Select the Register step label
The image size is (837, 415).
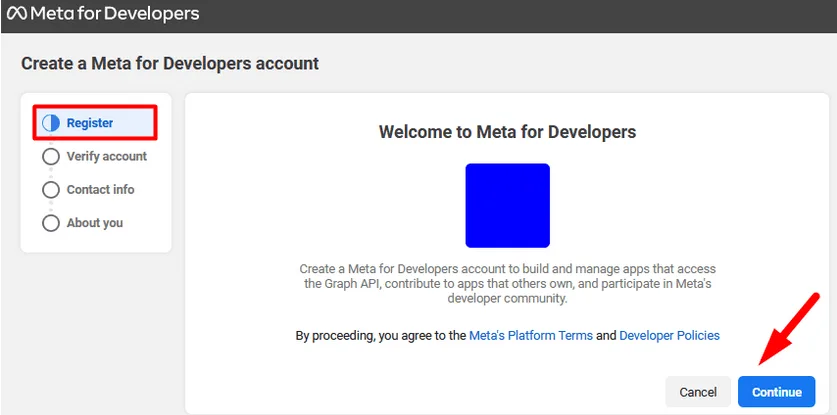click(90, 123)
